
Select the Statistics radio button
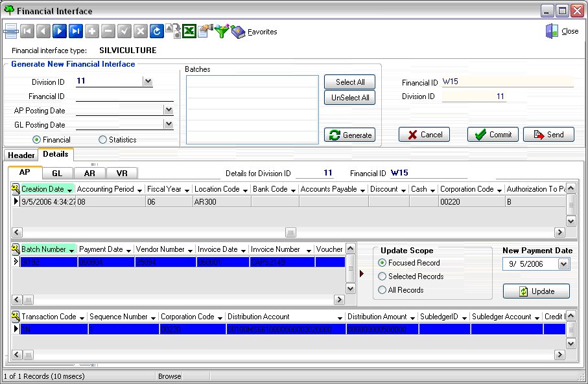tap(102, 140)
